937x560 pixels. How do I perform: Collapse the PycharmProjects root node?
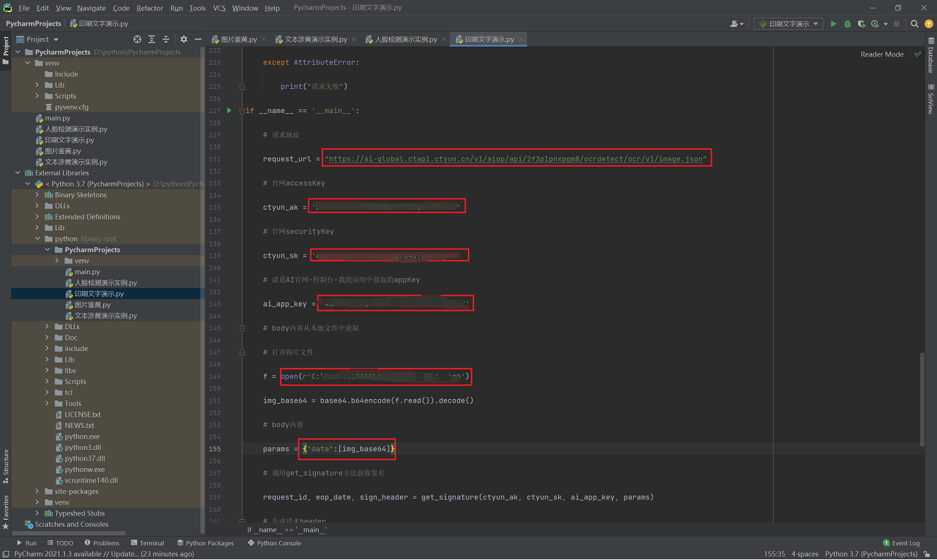click(x=18, y=52)
